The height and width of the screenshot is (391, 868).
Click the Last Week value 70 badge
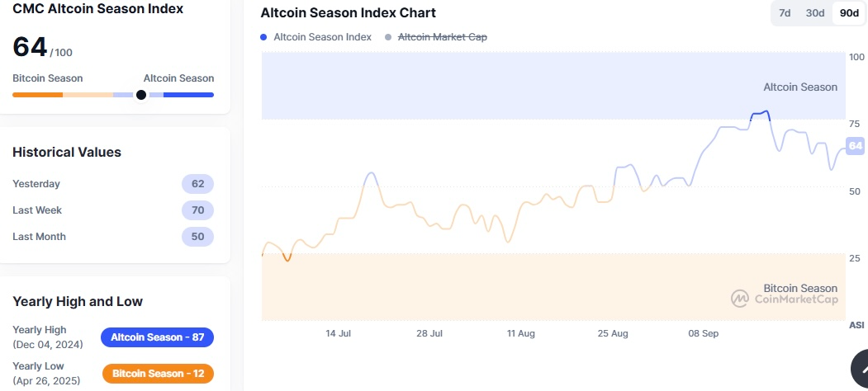tap(197, 210)
